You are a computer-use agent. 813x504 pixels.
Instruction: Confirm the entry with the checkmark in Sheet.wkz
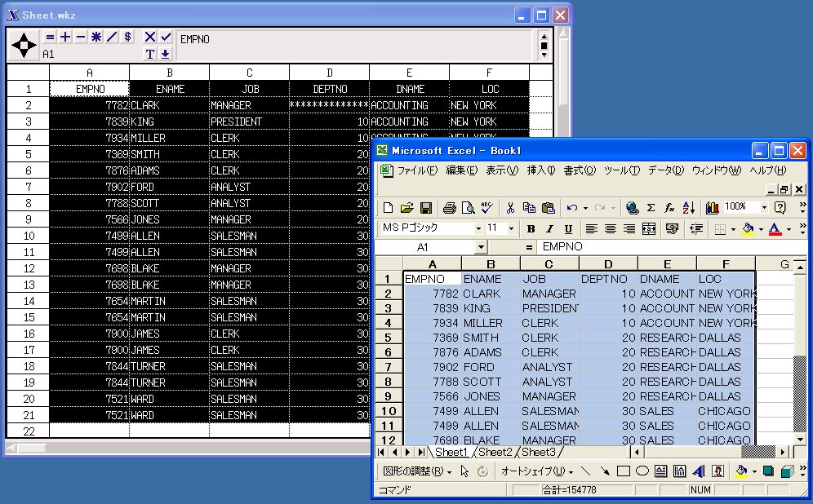(x=166, y=37)
